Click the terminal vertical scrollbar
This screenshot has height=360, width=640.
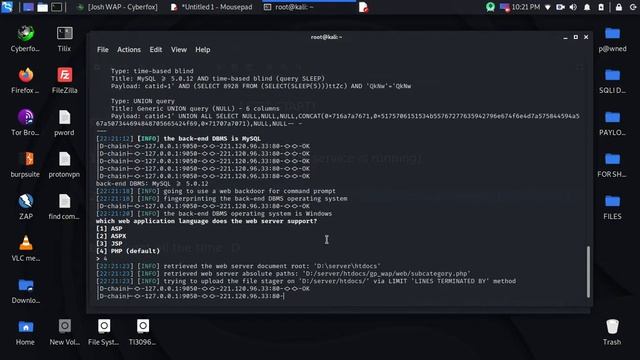tap(588, 271)
